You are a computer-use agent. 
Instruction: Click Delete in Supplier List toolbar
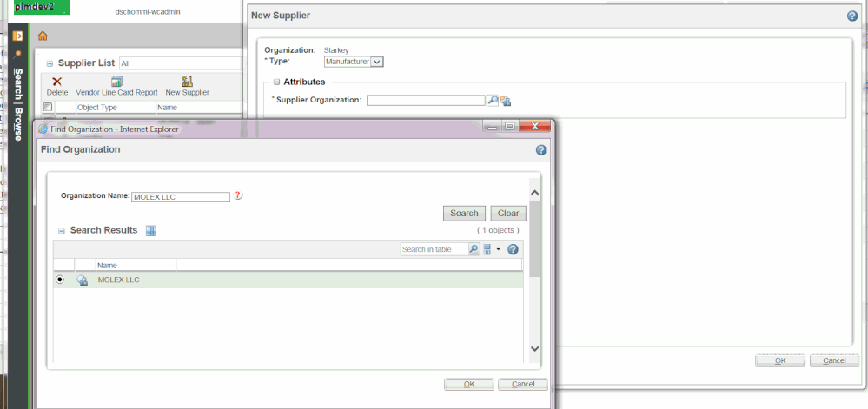pos(57,87)
